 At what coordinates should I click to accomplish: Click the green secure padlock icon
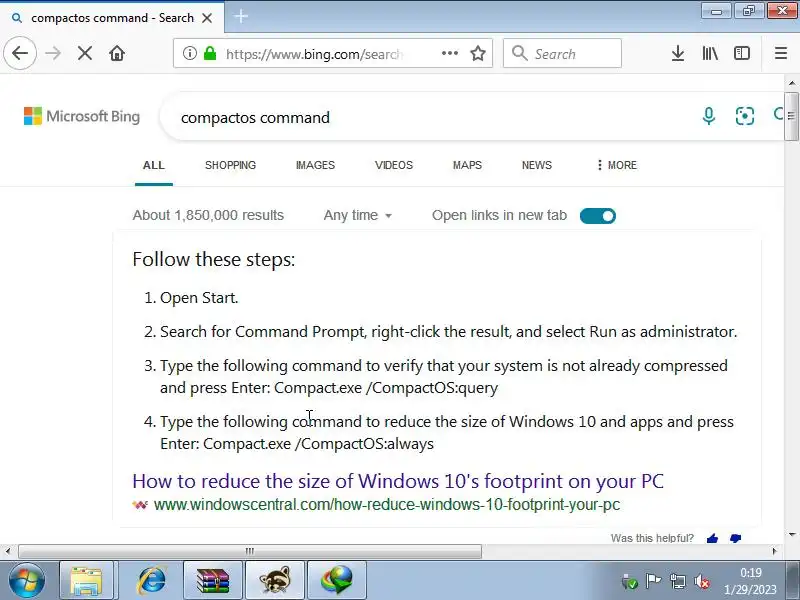210,53
